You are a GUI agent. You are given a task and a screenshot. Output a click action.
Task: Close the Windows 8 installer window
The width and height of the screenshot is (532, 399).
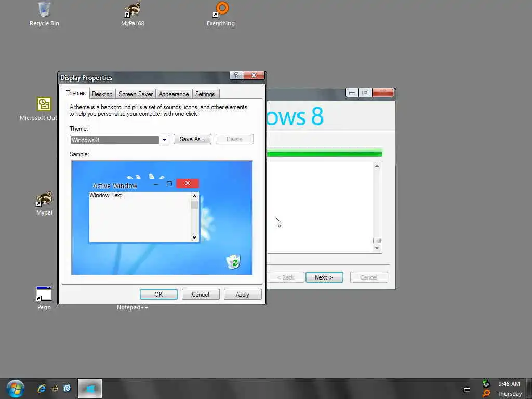(x=383, y=92)
